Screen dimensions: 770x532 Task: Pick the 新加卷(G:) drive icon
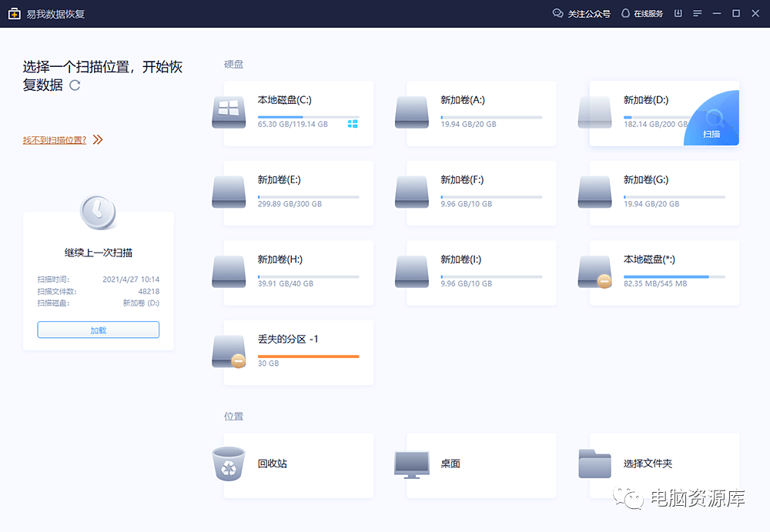click(x=594, y=192)
